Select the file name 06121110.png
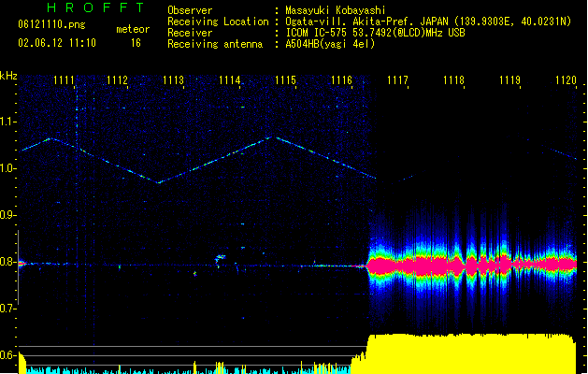 (x=51, y=24)
